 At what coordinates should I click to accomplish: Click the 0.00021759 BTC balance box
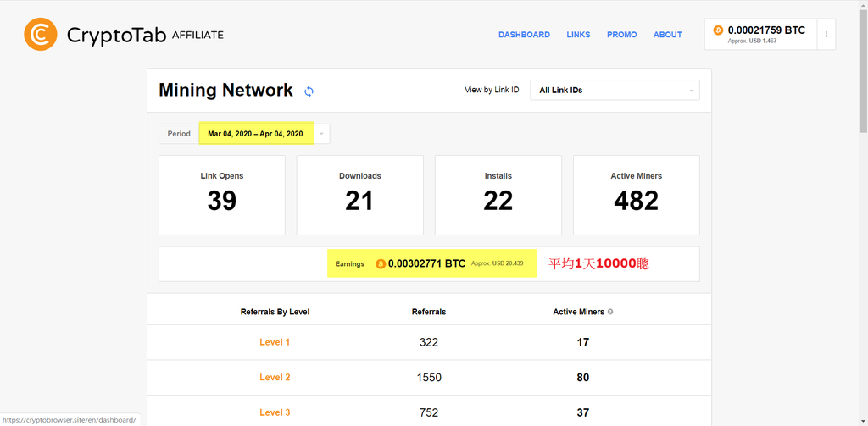pyautogui.click(x=760, y=35)
